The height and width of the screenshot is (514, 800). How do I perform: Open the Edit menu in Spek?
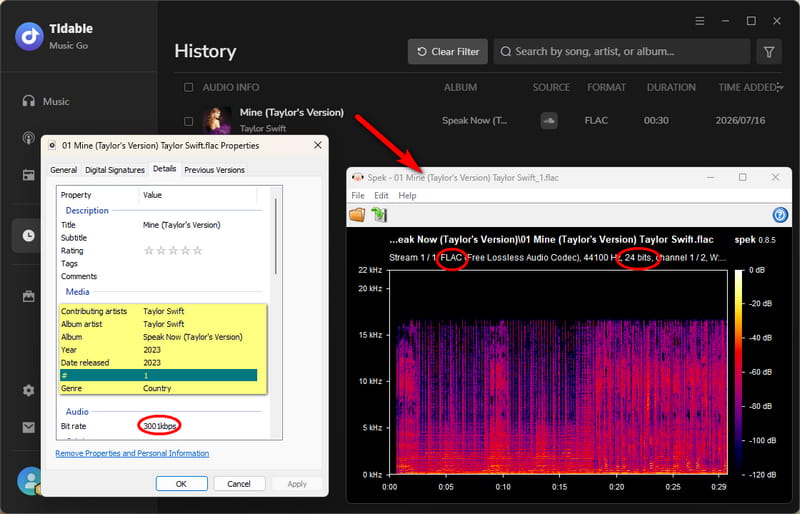(381, 195)
